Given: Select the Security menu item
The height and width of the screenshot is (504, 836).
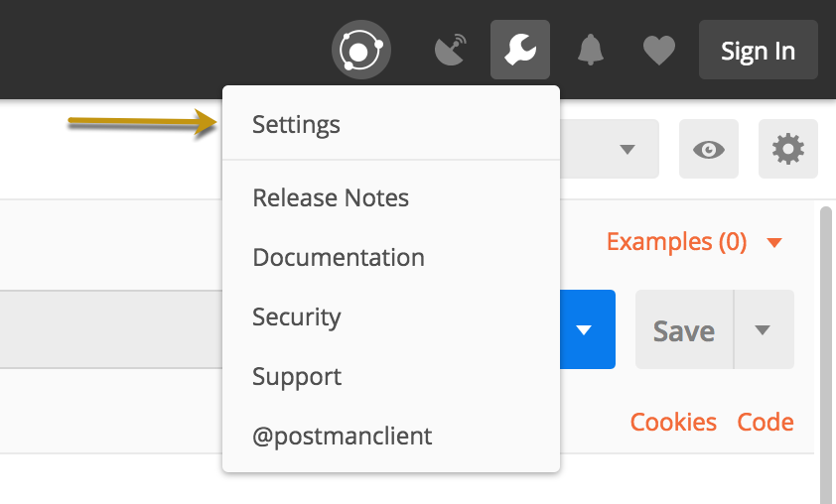Looking at the screenshot, I should (x=297, y=316).
